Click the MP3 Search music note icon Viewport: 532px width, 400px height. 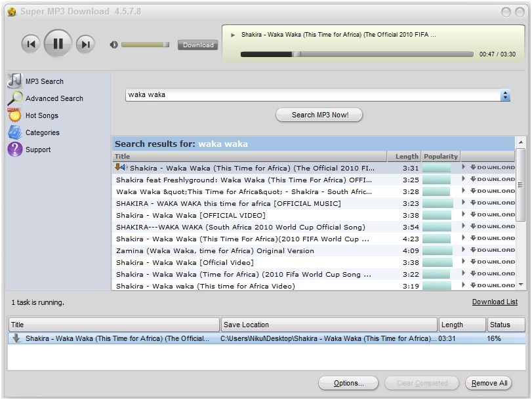[x=14, y=81]
